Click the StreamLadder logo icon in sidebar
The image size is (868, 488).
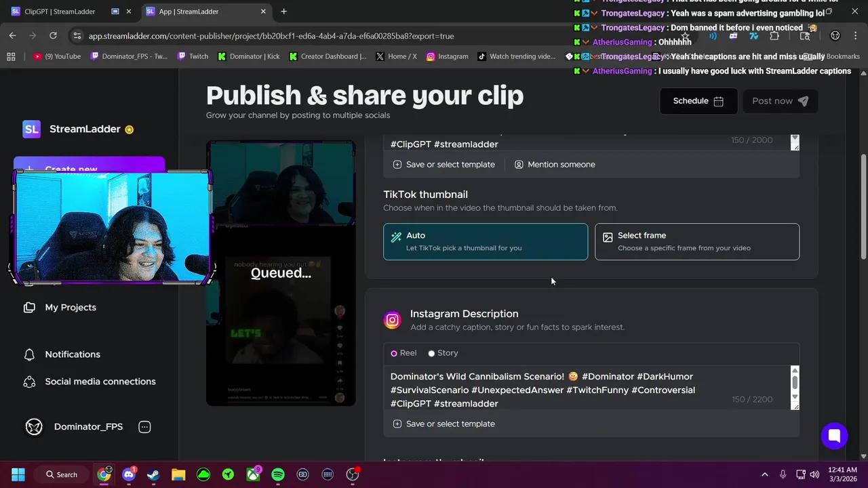pos(31,129)
